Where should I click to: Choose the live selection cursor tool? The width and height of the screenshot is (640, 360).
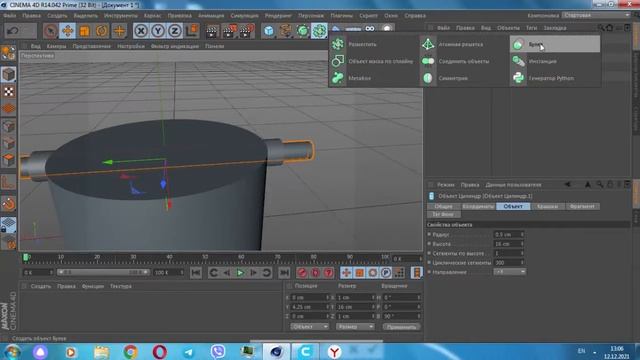point(50,31)
